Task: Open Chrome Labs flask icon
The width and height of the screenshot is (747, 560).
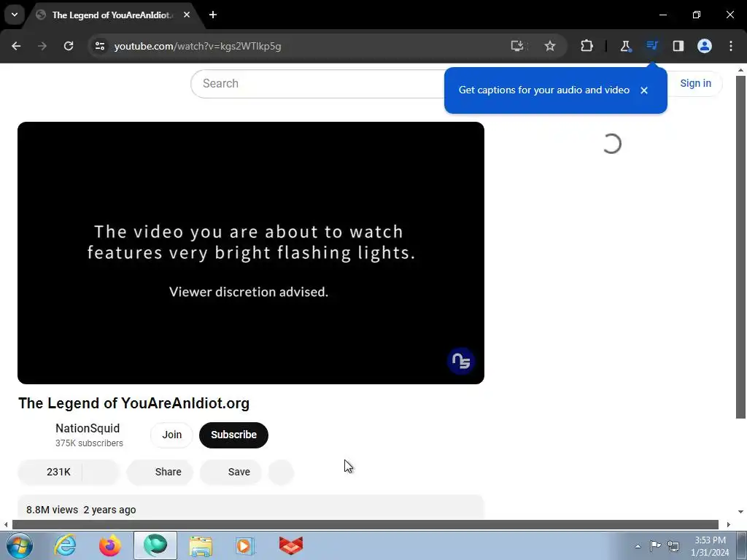Action: (625, 46)
